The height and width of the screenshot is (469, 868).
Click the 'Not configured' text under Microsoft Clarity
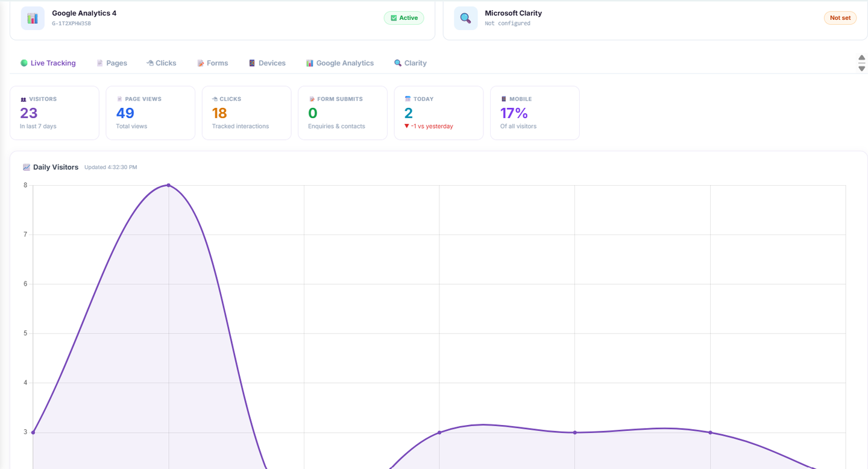click(x=508, y=24)
